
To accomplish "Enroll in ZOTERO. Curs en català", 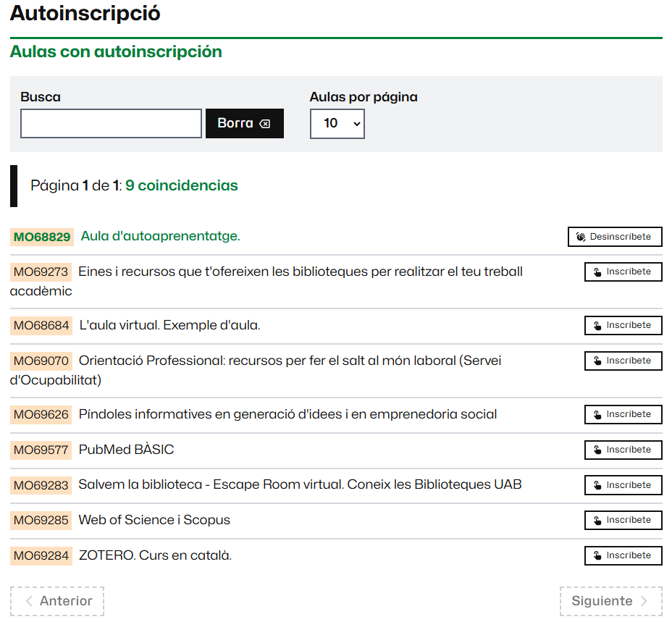I will [x=623, y=555].
